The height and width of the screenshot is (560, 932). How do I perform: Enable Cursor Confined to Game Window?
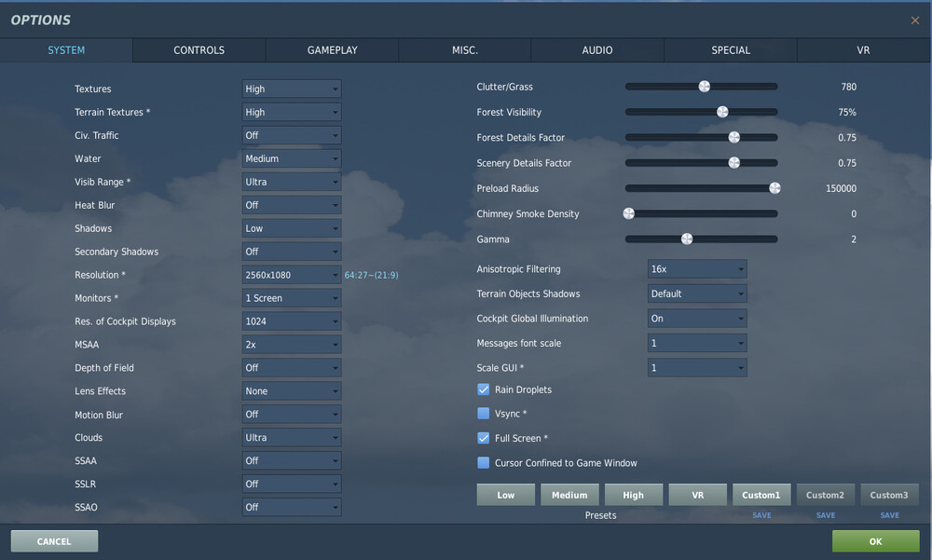483,461
